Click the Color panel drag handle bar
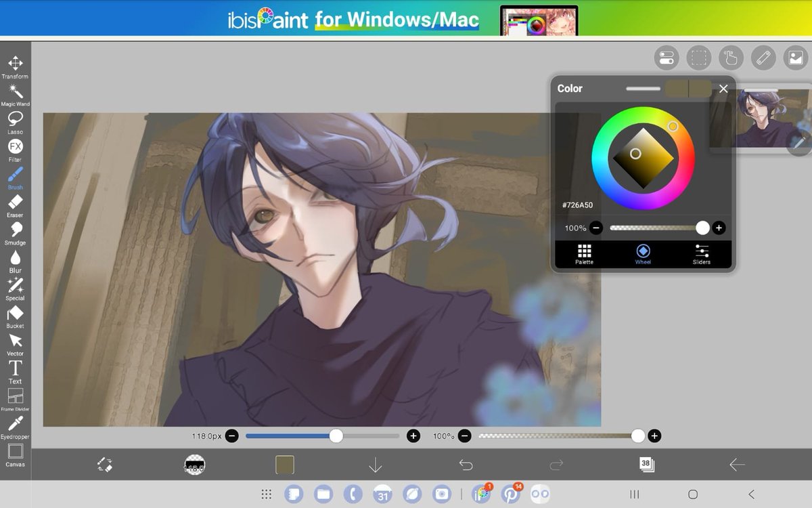The width and height of the screenshot is (812, 508). coord(643,88)
